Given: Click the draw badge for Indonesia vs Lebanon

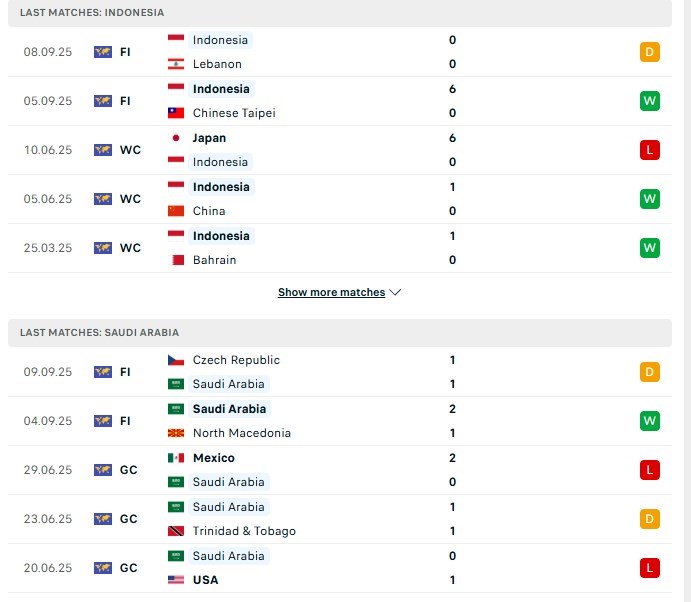Looking at the screenshot, I should point(650,52).
